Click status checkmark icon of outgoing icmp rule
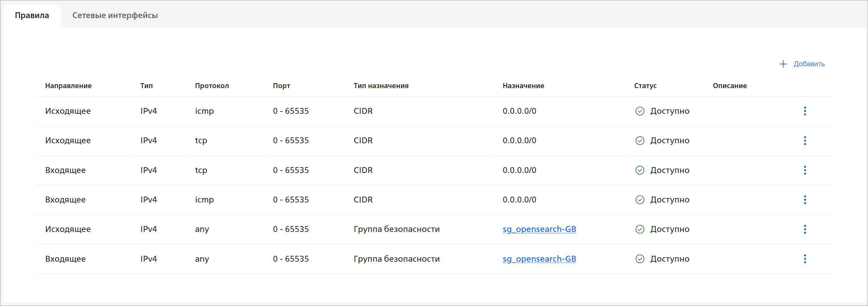 pos(640,111)
